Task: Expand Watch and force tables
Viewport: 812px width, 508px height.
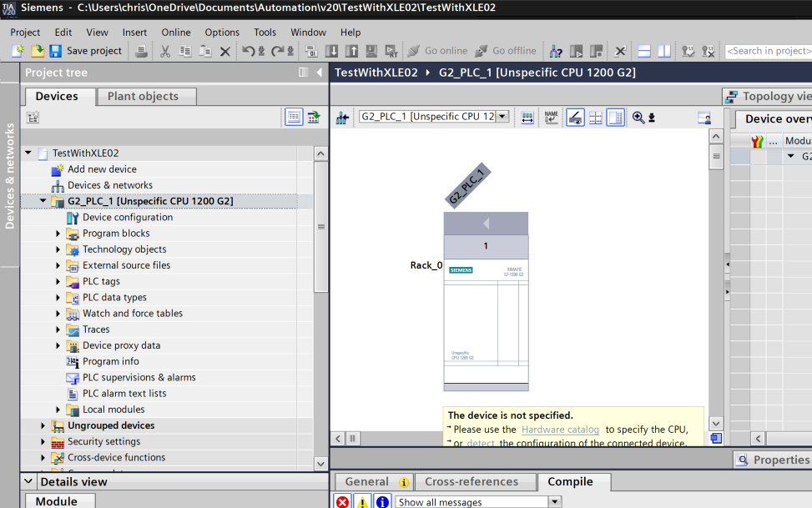Action: click(x=58, y=314)
